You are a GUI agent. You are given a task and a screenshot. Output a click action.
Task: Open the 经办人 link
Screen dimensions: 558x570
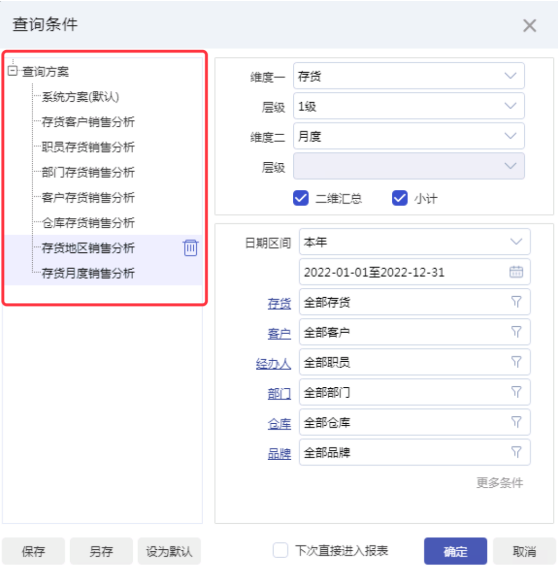(273, 363)
